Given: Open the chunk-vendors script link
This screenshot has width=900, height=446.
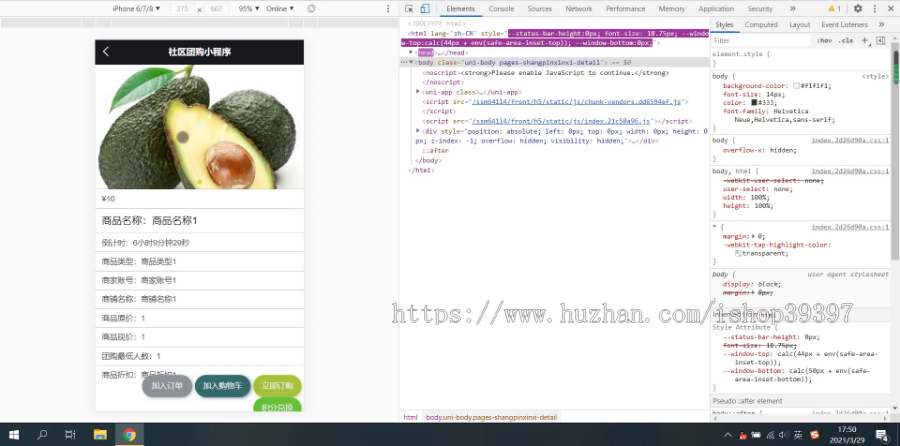Looking at the screenshot, I should tap(576, 102).
